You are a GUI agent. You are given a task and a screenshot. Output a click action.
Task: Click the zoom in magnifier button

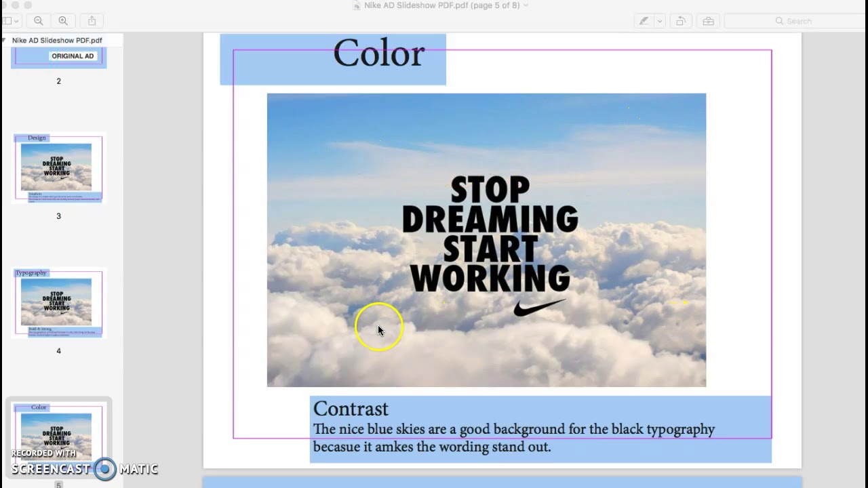coord(63,21)
